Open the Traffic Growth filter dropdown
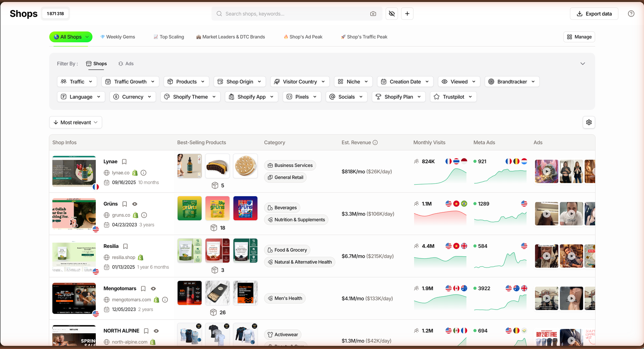 (x=130, y=81)
